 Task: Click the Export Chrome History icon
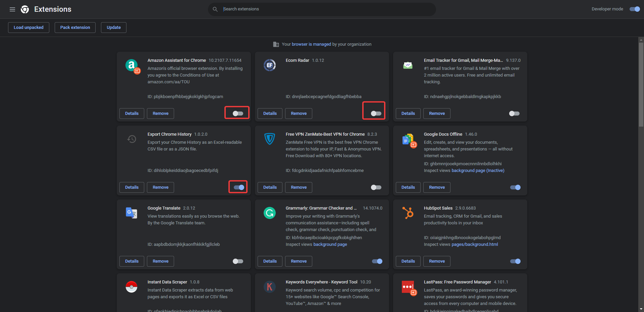click(x=131, y=139)
